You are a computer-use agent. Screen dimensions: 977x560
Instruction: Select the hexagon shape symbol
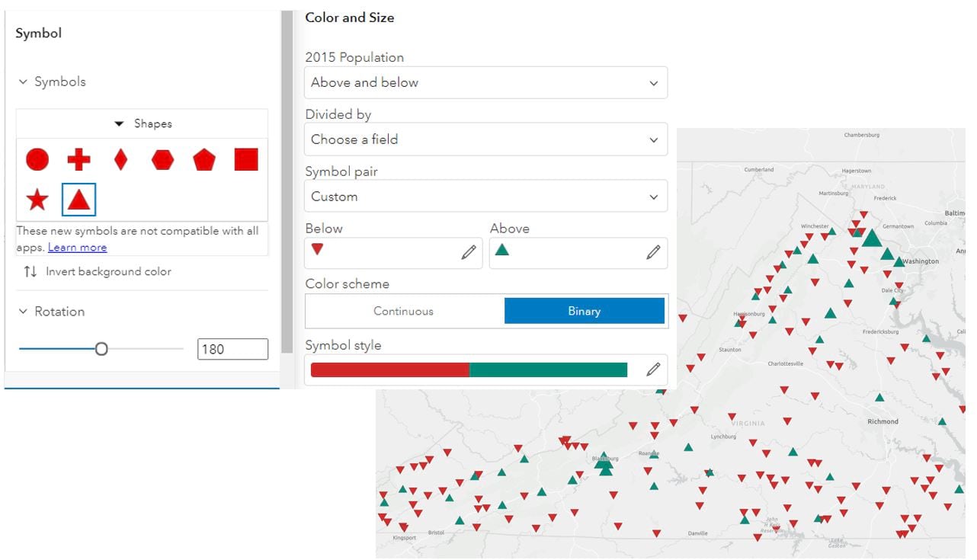[x=162, y=159]
